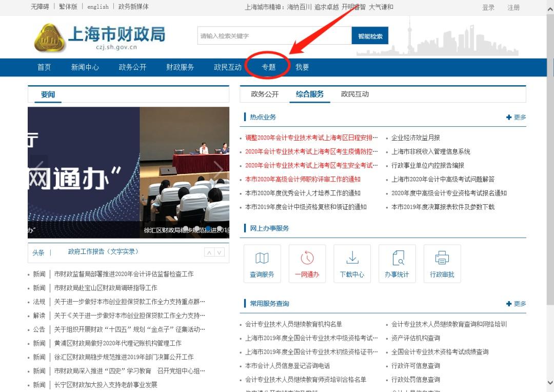The image size is (554, 392).
Task: Select the 行政审批 administrative approval icon
Action: 442,263
